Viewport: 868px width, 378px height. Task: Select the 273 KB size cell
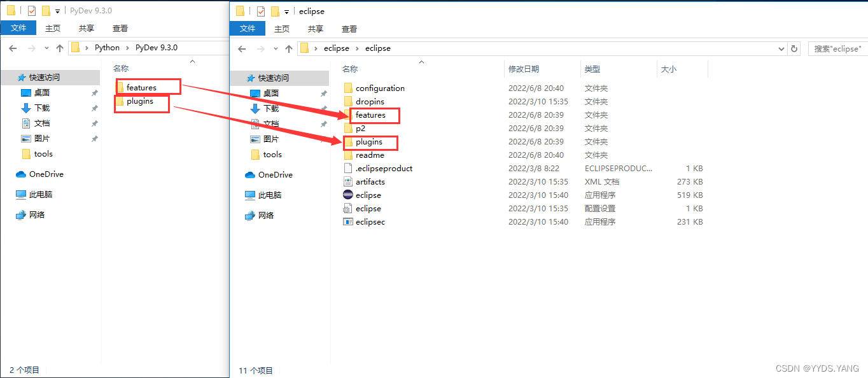tap(690, 181)
